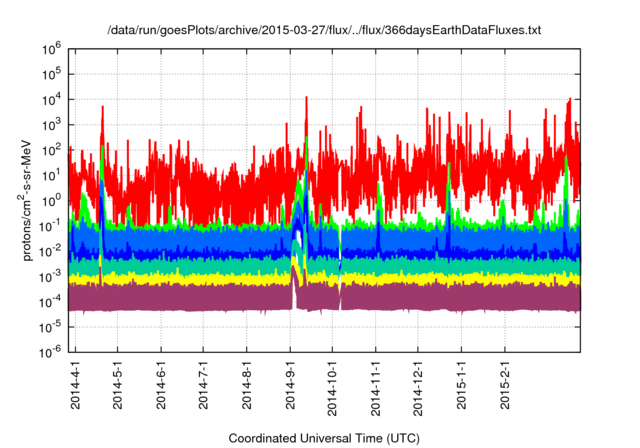This screenshot has width=640, height=448.
Task: Click the 10^1 y-axis label
Action: tap(51, 176)
